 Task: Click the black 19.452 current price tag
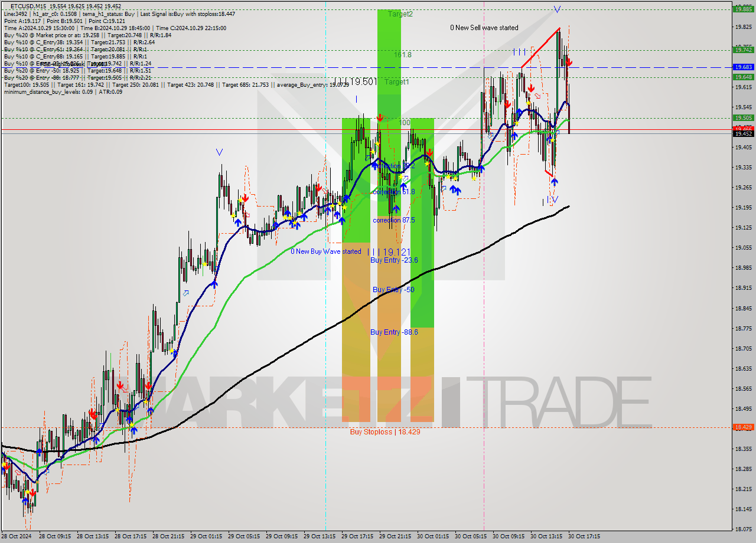tap(743, 134)
